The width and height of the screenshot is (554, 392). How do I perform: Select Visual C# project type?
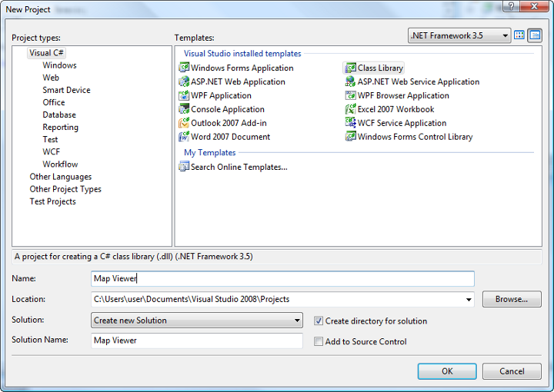(46, 53)
